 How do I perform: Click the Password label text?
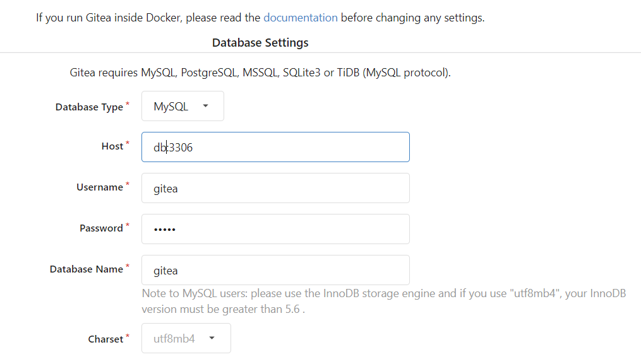coord(101,228)
